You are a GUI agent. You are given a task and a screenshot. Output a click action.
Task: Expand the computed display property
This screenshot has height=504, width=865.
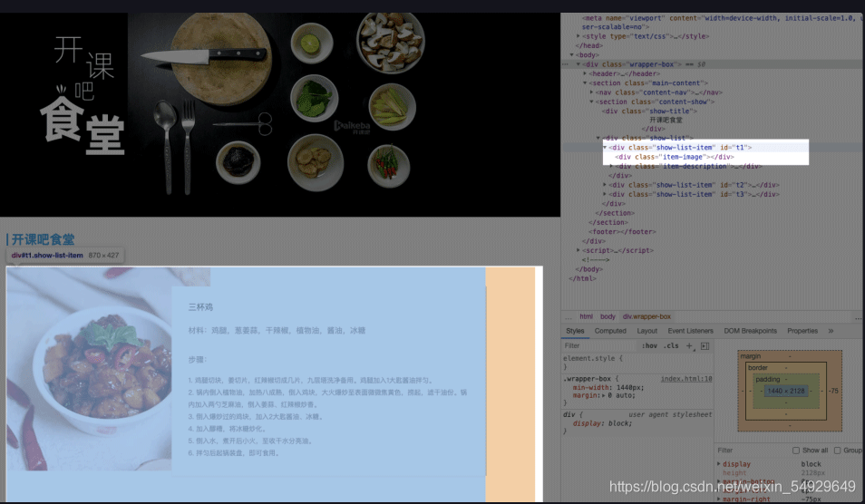pyautogui.click(x=719, y=464)
